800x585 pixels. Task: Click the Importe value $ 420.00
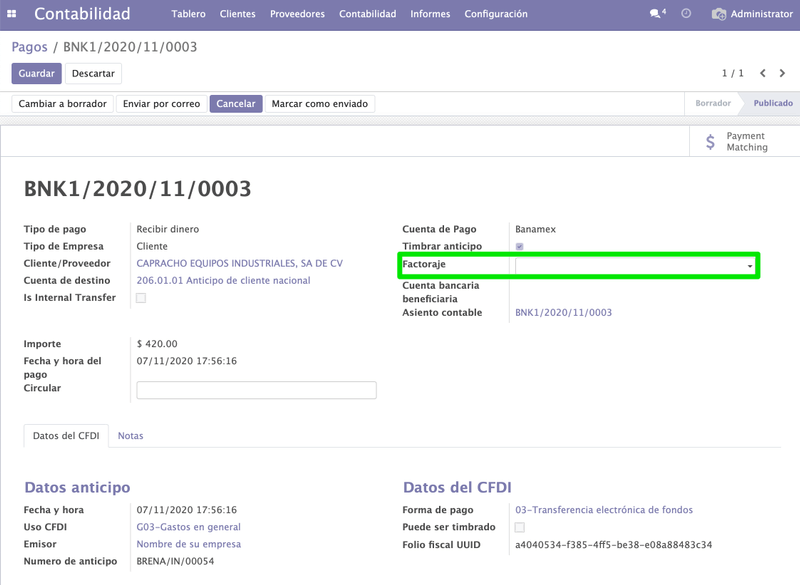[x=157, y=344]
